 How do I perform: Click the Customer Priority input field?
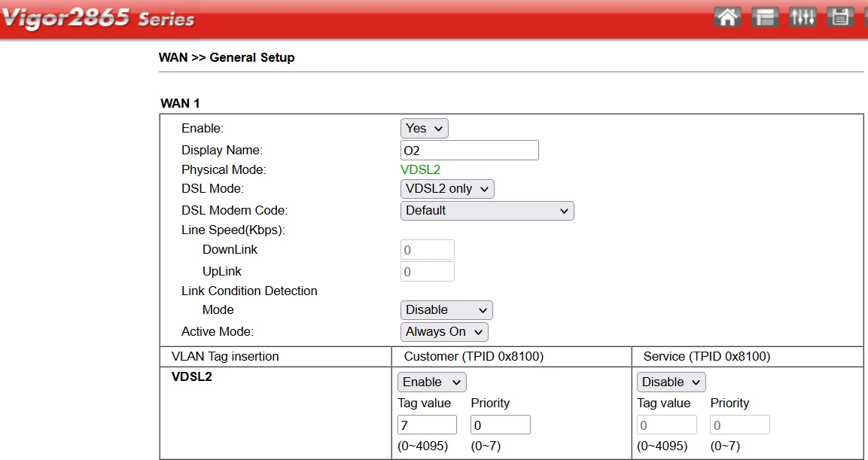pyautogui.click(x=501, y=425)
